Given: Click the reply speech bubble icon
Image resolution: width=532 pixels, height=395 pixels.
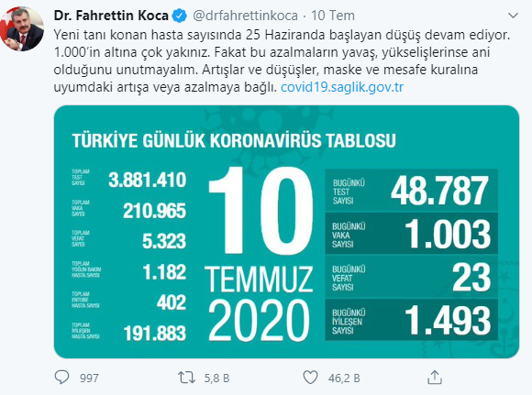Looking at the screenshot, I should click(x=61, y=377).
